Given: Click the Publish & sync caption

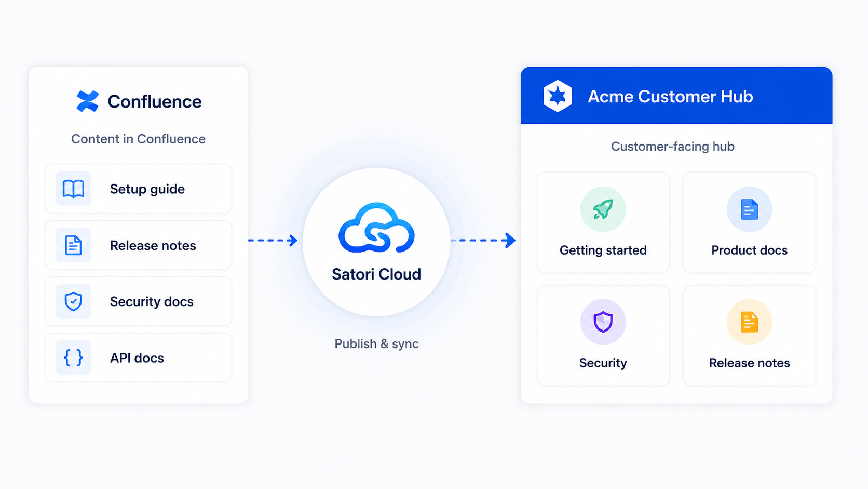Looking at the screenshot, I should [376, 344].
